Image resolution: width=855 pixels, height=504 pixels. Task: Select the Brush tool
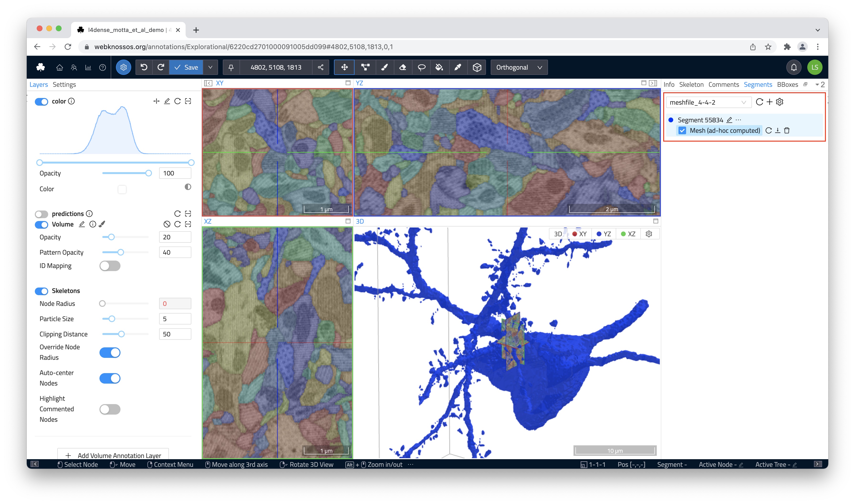pos(384,67)
